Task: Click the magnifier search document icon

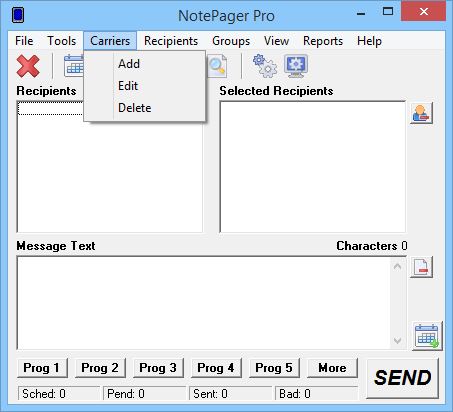Action: 217,66
